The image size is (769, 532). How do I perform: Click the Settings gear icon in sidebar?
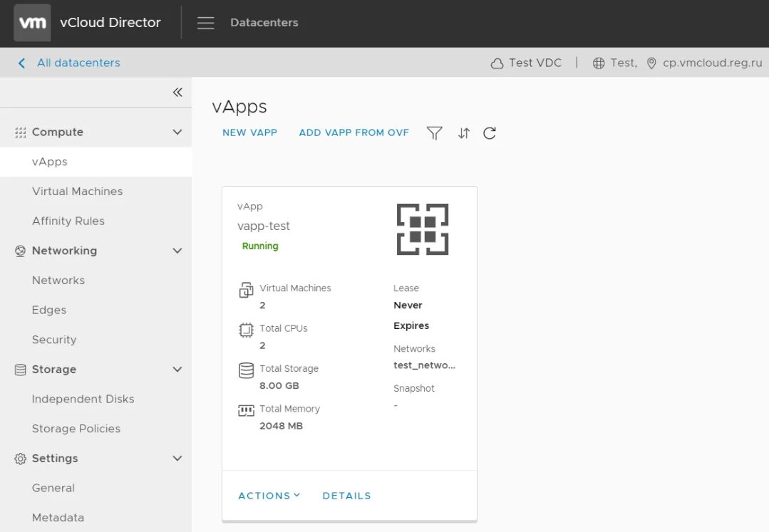pyautogui.click(x=20, y=459)
